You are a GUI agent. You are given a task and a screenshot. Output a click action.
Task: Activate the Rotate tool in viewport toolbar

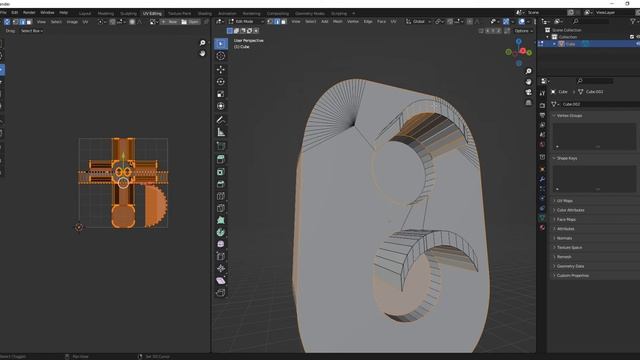point(221,82)
